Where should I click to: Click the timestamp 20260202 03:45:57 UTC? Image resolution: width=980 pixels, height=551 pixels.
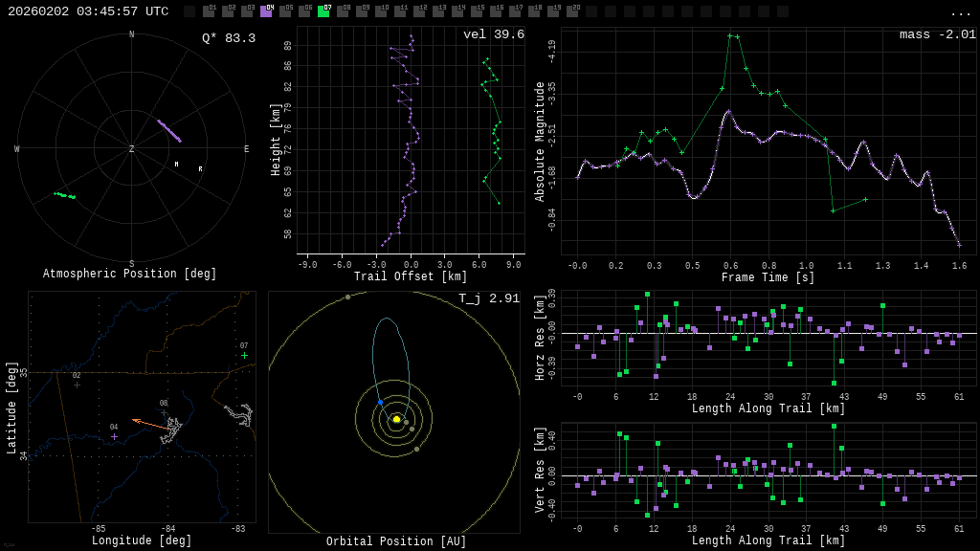click(x=88, y=11)
